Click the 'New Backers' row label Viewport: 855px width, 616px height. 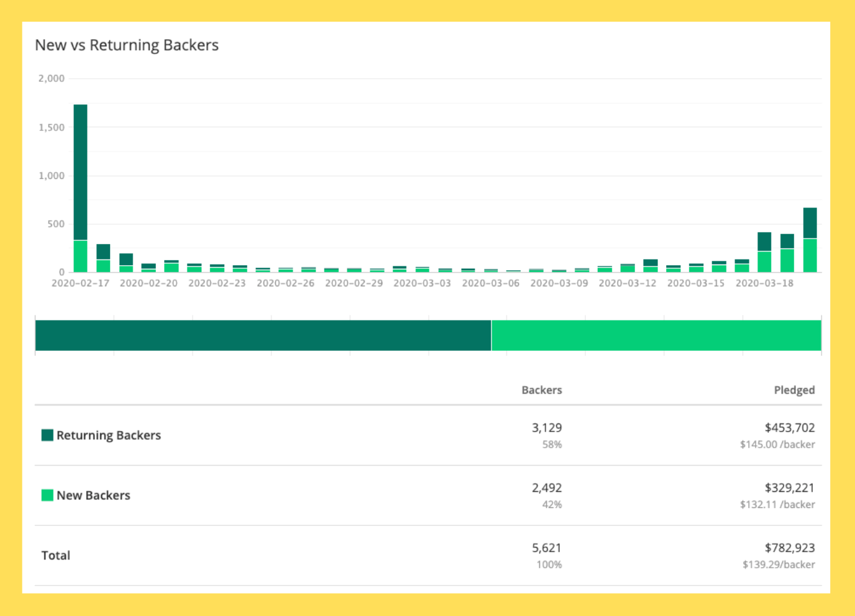tap(93, 496)
